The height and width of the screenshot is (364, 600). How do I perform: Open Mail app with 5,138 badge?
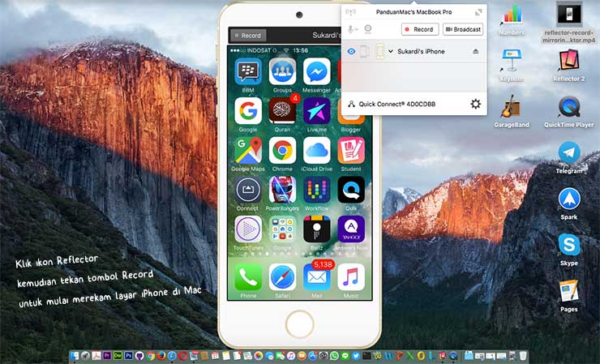(317, 276)
